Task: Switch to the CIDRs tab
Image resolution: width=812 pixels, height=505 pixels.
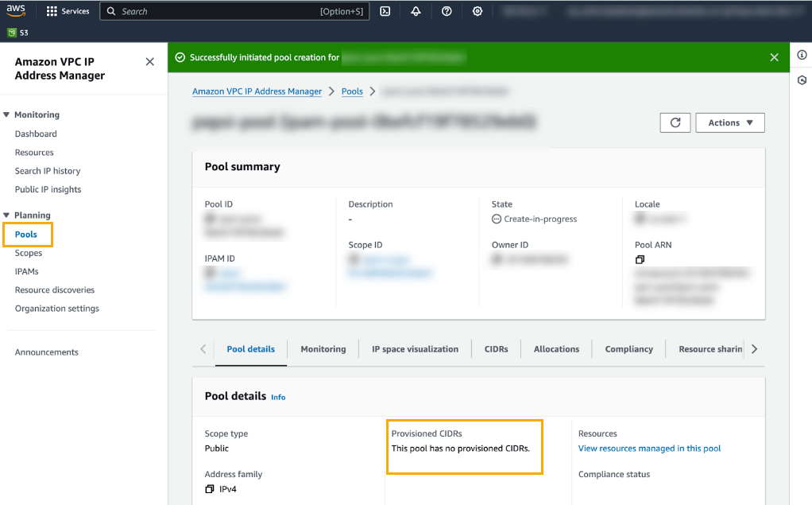Action: click(x=496, y=349)
